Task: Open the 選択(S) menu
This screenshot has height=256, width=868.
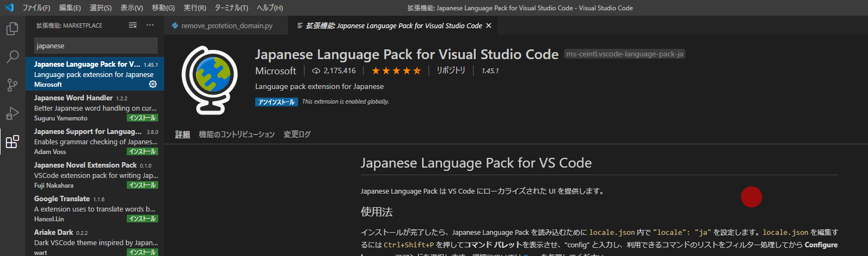Action: 101,8
